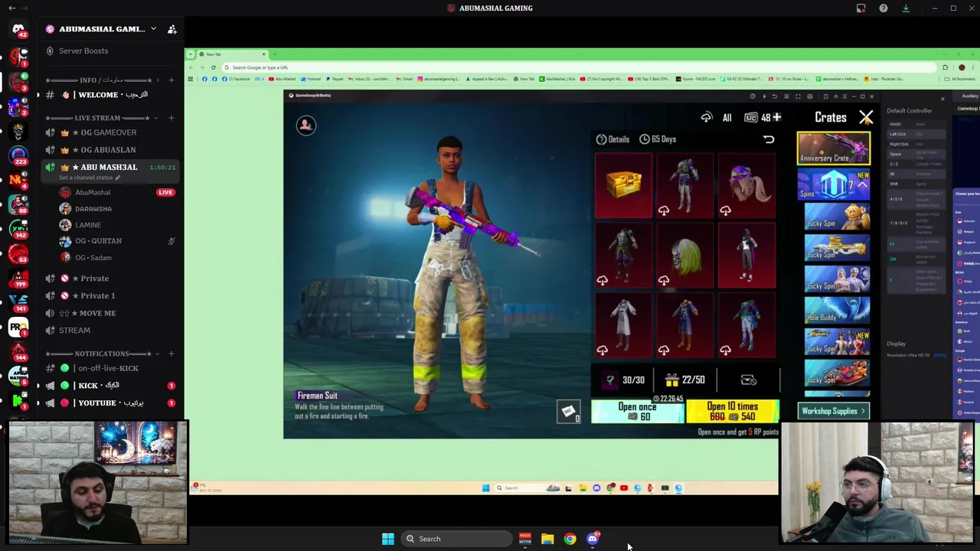Screen dimensions: 980x551
Task: Open the Server Boosts entry
Action: coord(83,51)
